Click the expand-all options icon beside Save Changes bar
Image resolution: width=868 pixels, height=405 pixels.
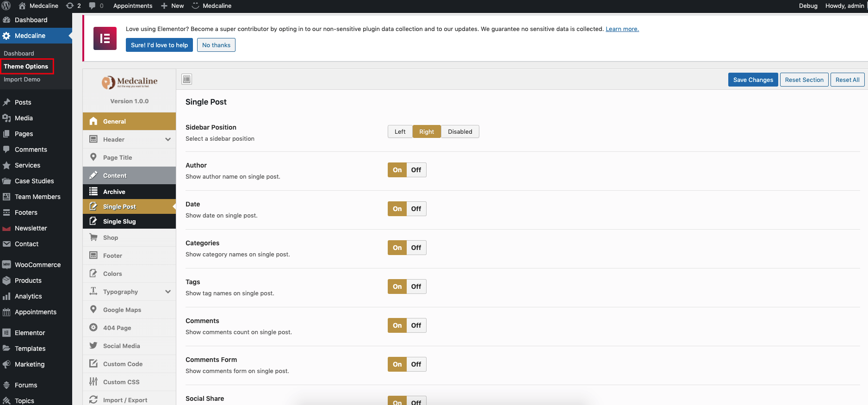click(187, 79)
